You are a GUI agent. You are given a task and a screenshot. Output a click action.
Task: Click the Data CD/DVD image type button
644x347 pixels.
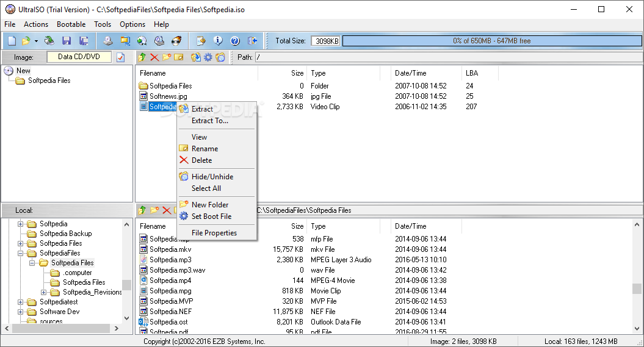pyautogui.click(x=79, y=57)
